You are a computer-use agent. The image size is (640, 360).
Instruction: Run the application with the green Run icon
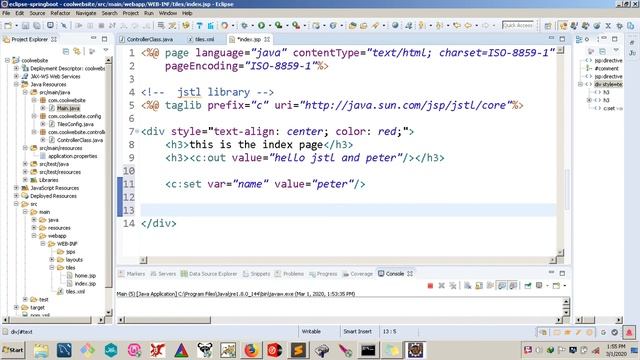(261, 26)
